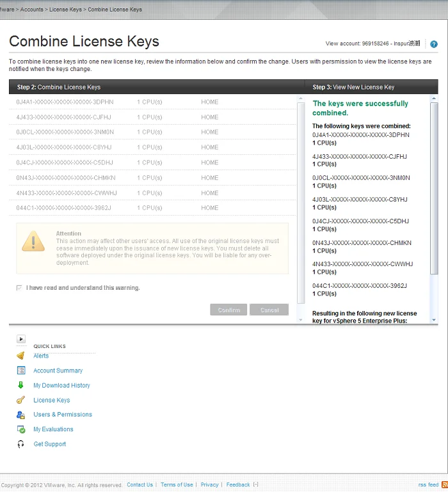Click 'The keys were successfully combined' message
The width and height of the screenshot is (448, 492).
tap(360, 108)
